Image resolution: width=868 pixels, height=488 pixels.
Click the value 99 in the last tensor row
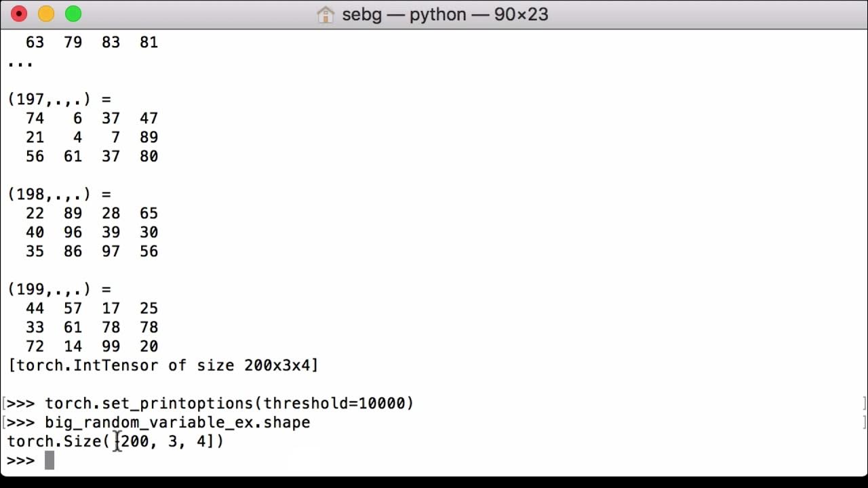pos(111,346)
